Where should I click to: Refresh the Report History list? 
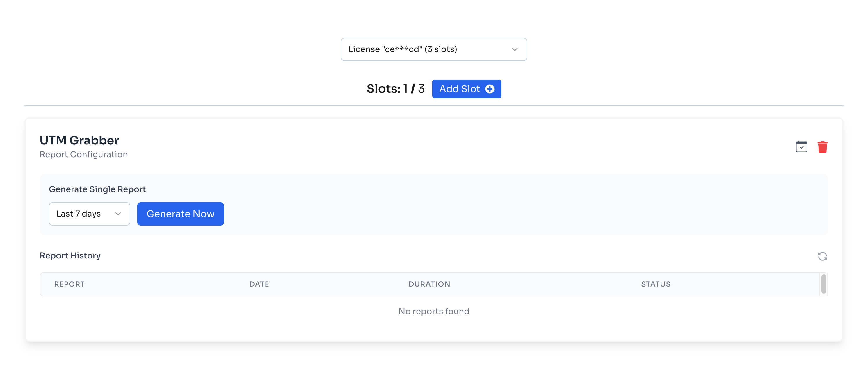(822, 256)
